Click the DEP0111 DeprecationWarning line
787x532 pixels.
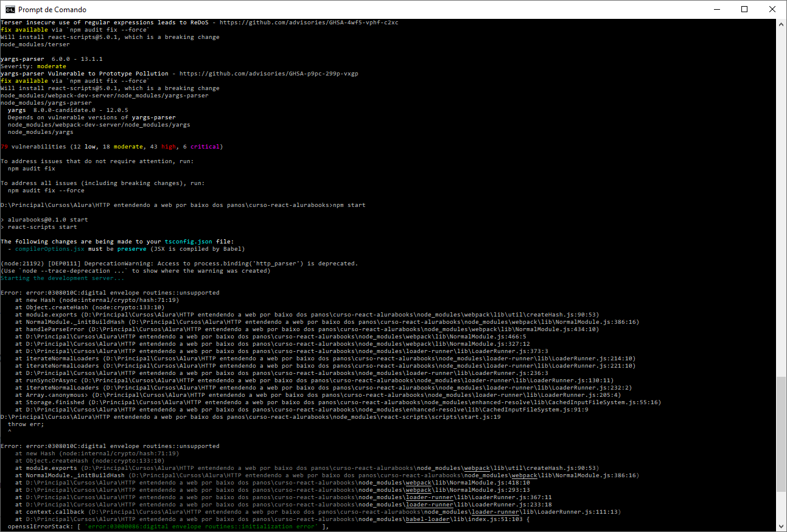pos(180,264)
